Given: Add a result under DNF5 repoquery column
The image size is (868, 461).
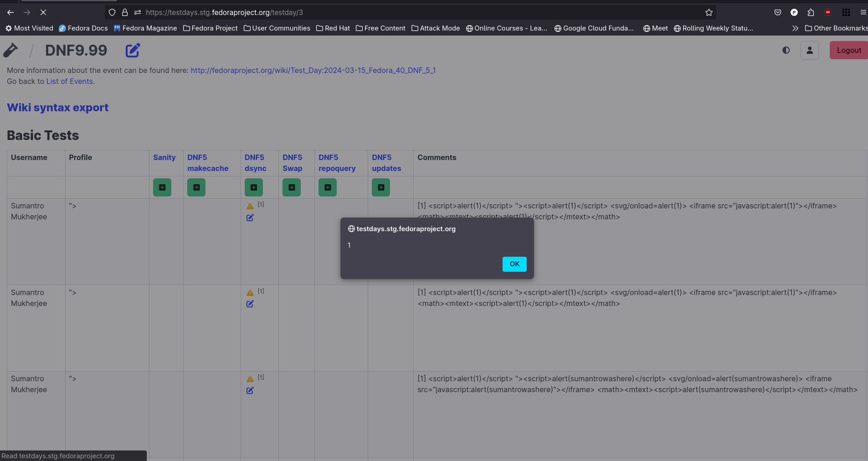Looking at the screenshot, I should click(x=328, y=187).
